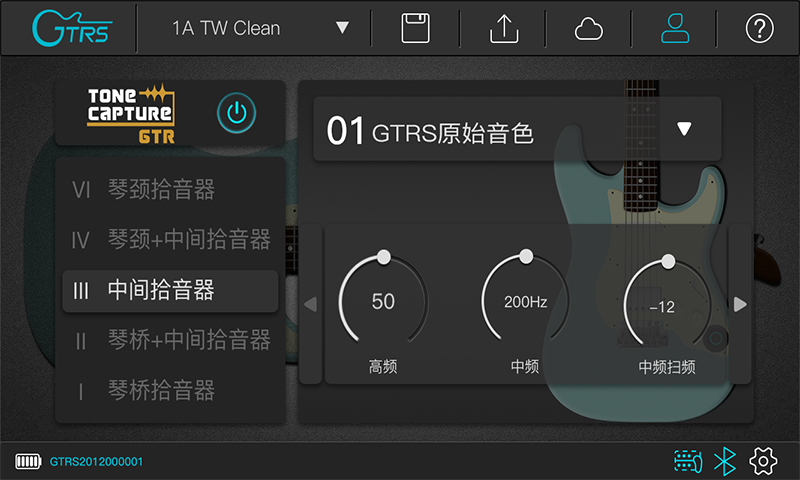Expand the 1A TW Clean preset dropdown
This screenshot has width=800, height=480.
pos(342,28)
